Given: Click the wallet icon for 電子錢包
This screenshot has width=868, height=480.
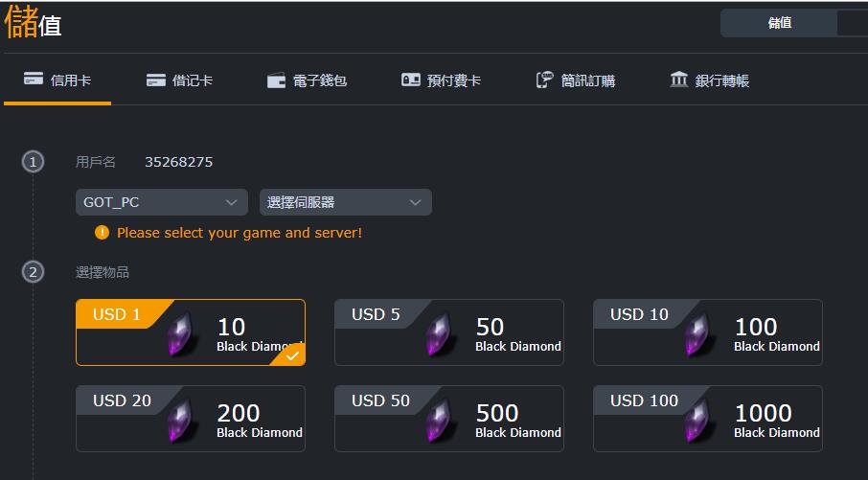Looking at the screenshot, I should point(276,80).
